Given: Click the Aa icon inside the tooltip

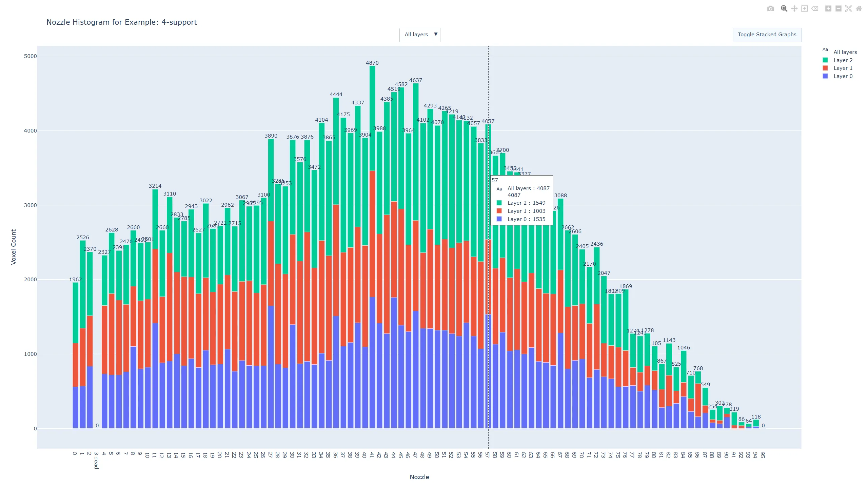Looking at the screenshot, I should pyautogui.click(x=499, y=189).
